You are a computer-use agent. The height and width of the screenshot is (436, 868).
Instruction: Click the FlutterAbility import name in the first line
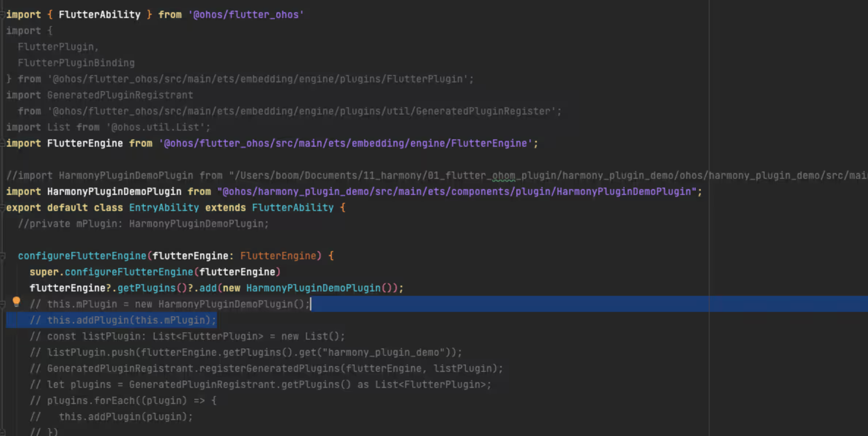[99, 15]
